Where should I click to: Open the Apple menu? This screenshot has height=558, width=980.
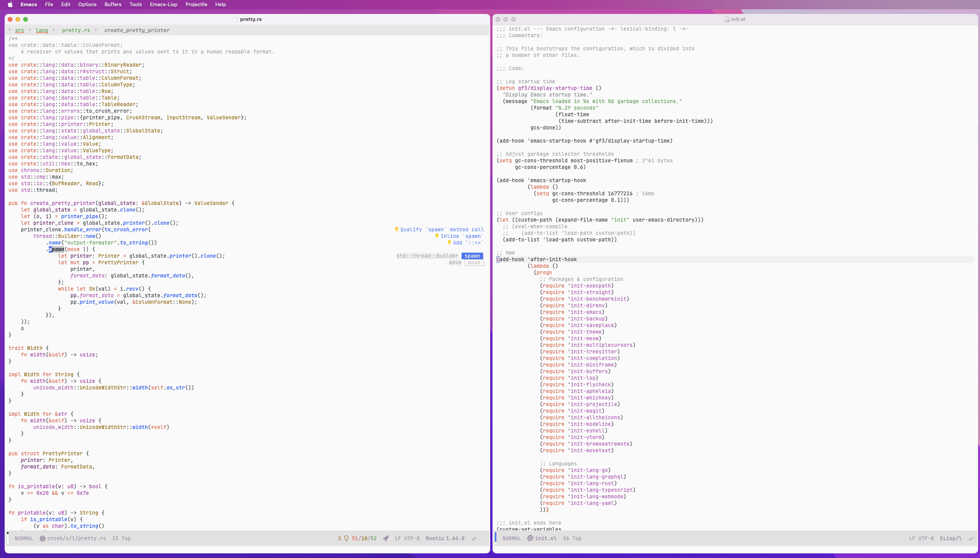tap(10, 5)
